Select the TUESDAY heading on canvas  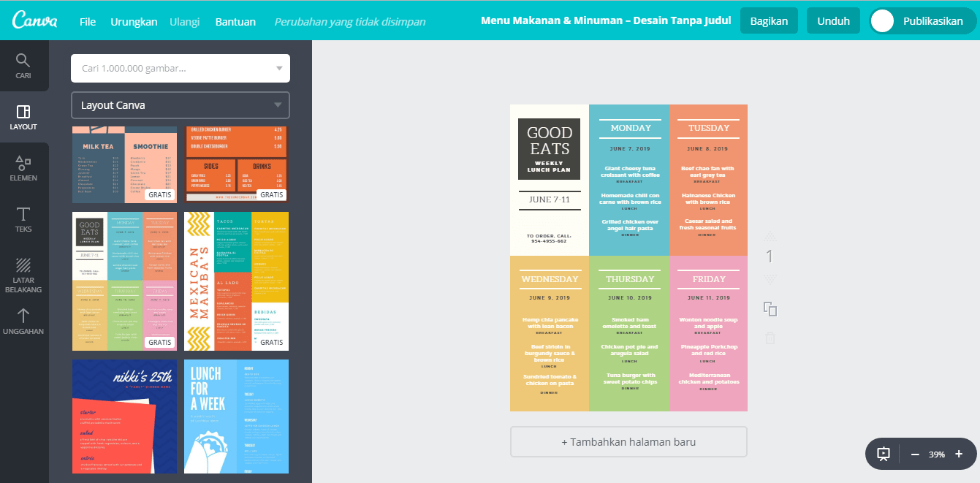click(708, 128)
